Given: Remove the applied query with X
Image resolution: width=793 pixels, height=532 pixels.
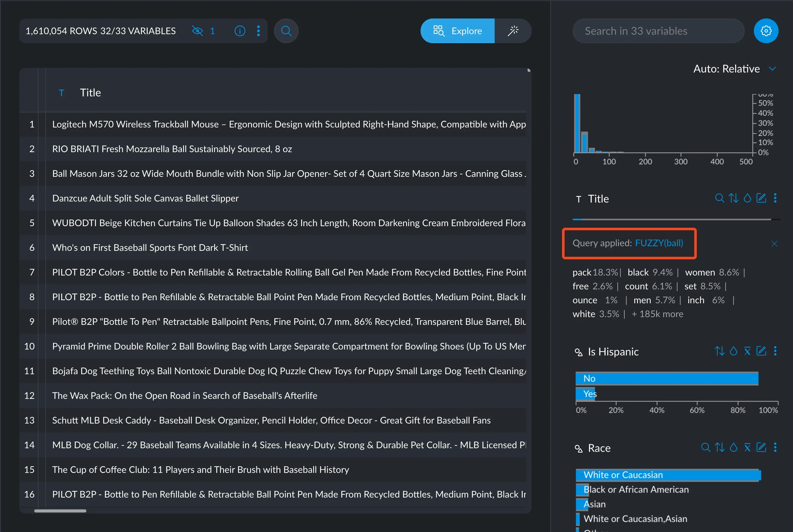Looking at the screenshot, I should coord(774,244).
